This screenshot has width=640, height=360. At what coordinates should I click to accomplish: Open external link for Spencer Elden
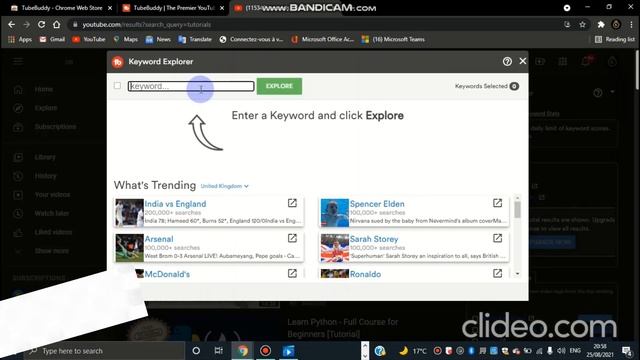497,203
